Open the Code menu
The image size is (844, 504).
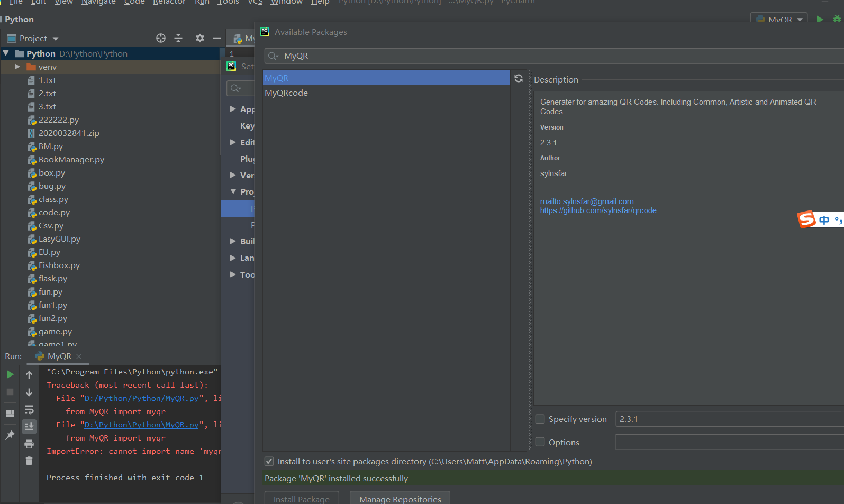pos(134,2)
